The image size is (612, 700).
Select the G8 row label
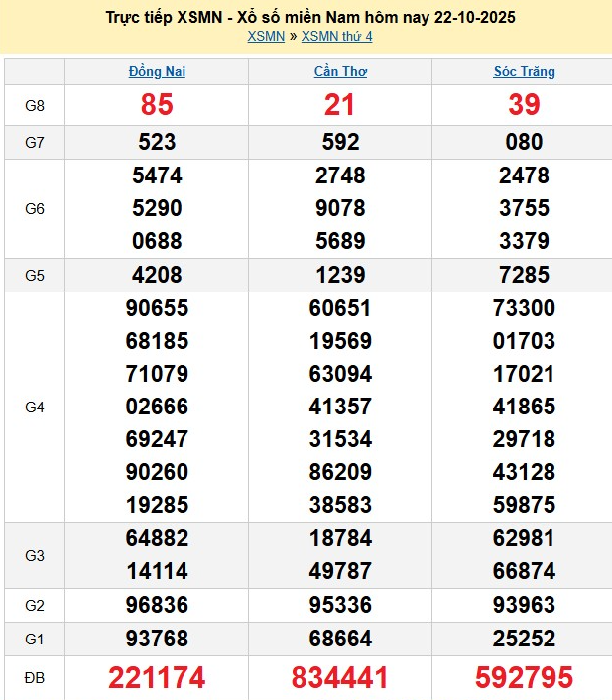pyautogui.click(x=35, y=105)
